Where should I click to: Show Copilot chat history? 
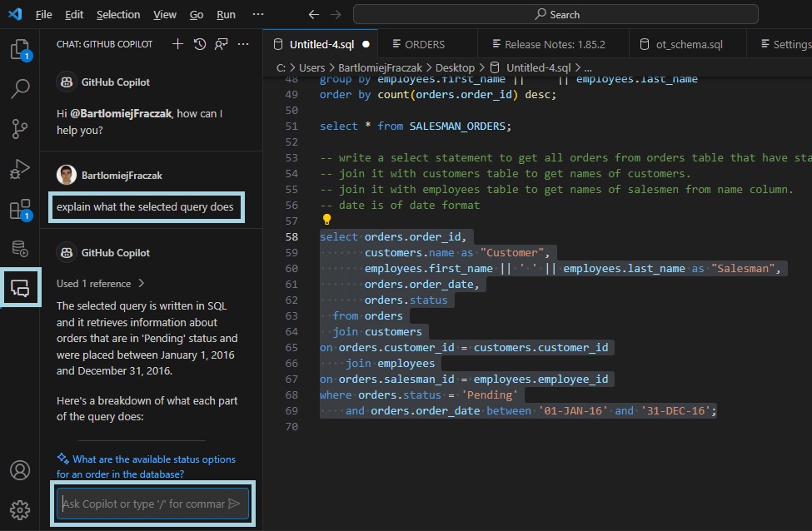(199, 44)
